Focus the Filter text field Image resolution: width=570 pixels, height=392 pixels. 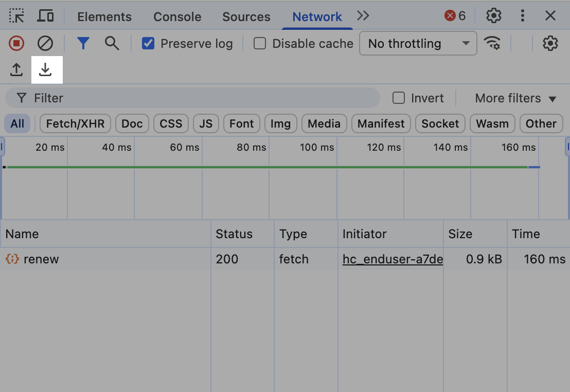pos(193,98)
